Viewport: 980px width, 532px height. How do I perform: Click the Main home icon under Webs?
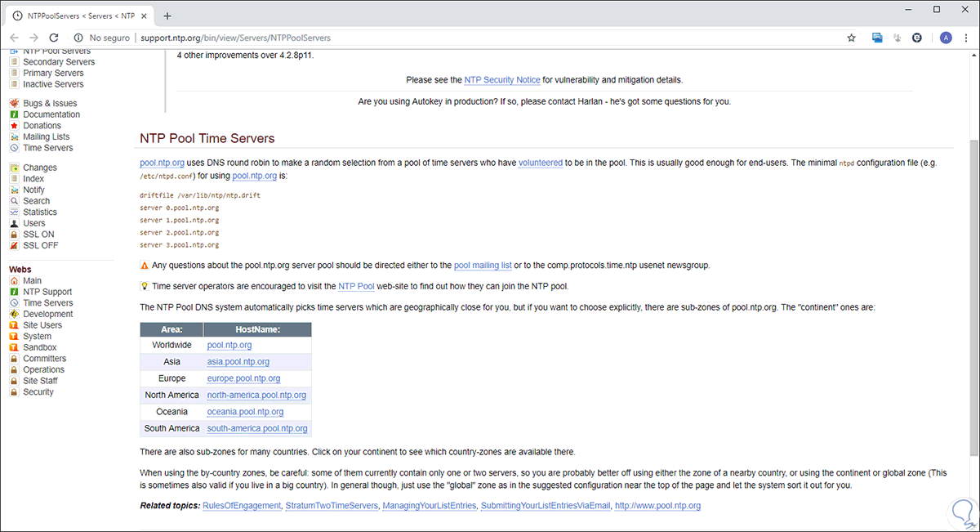(x=14, y=281)
